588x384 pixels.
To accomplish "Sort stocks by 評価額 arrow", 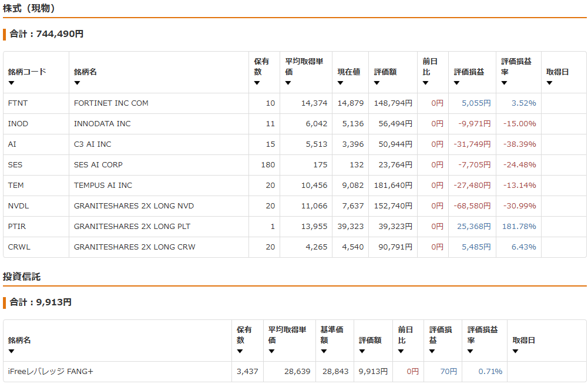I will tap(377, 83).
